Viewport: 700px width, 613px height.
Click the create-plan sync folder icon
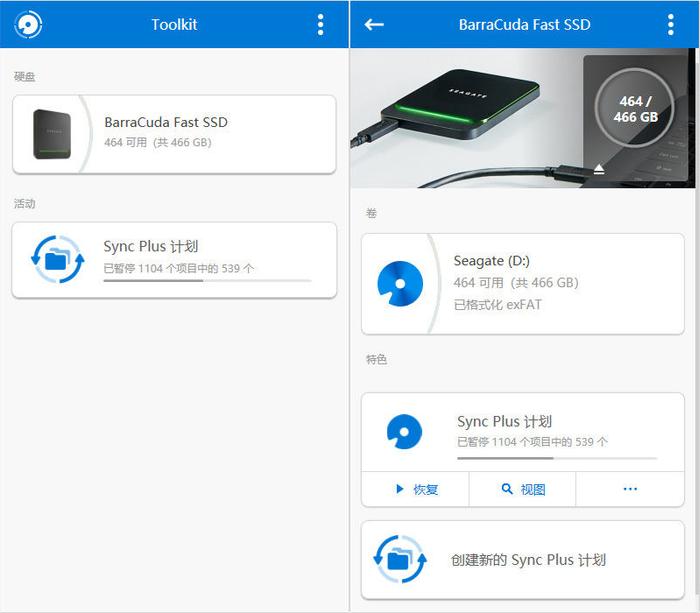[400, 559]
